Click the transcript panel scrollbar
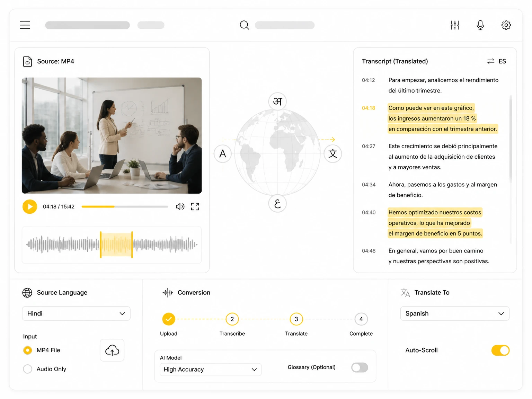Viewport: 532px width, 399px height. coord(511,139)
